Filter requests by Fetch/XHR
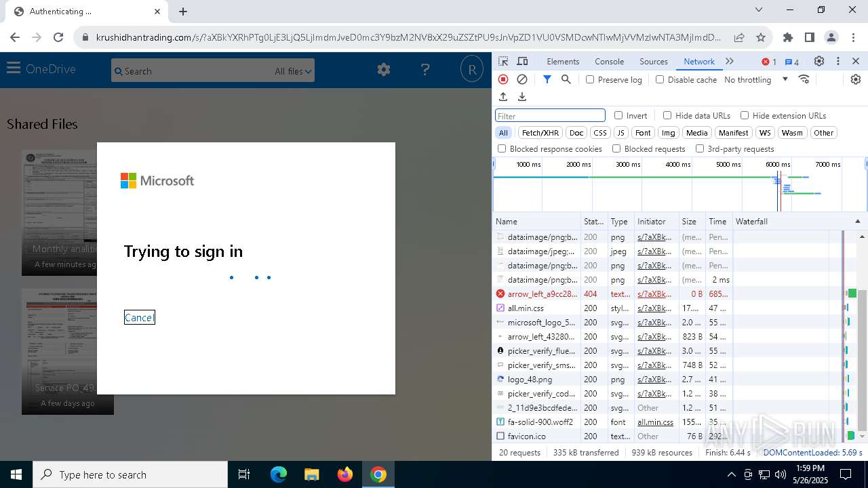Screen dimensions: 868x488 [540, 133]
